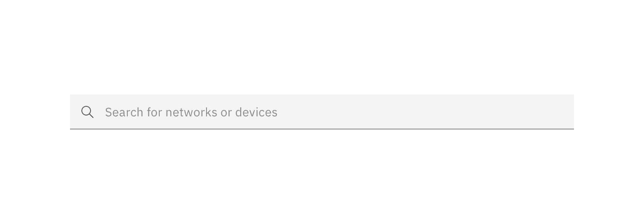
Task: Click the word 'Search' in the placeholder
Action: (x=124, y=112)
